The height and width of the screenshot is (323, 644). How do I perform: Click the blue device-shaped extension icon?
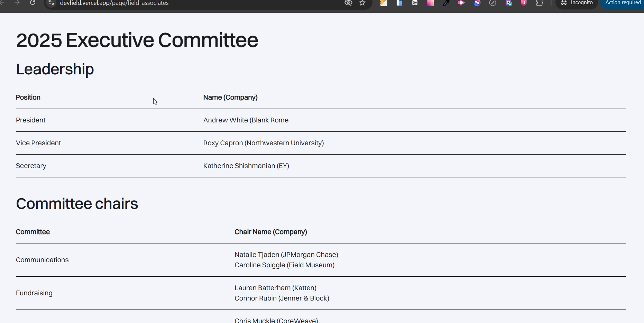[x=399, y=3]
